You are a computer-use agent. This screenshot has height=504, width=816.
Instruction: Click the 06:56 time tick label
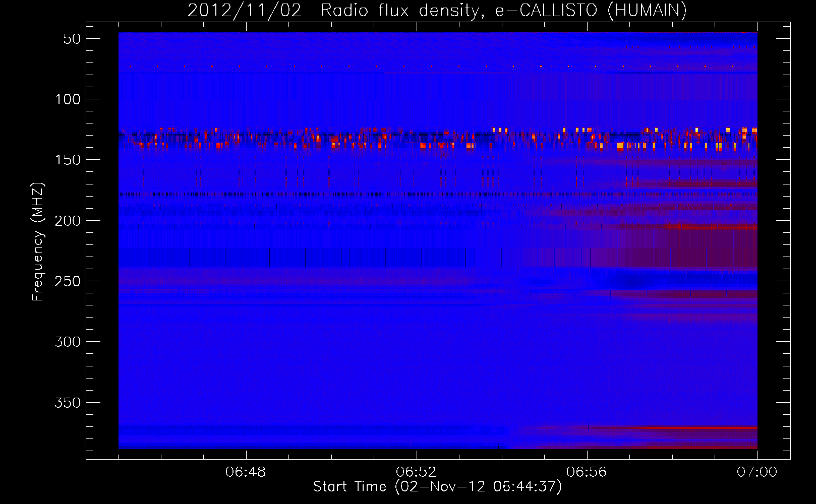coord(587,472)
